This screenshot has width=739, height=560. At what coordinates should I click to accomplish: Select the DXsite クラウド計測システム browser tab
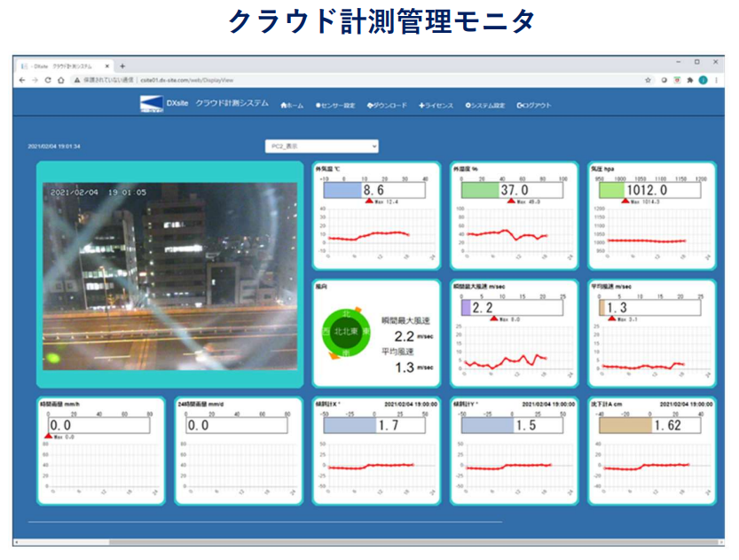[x=64, y=67]
